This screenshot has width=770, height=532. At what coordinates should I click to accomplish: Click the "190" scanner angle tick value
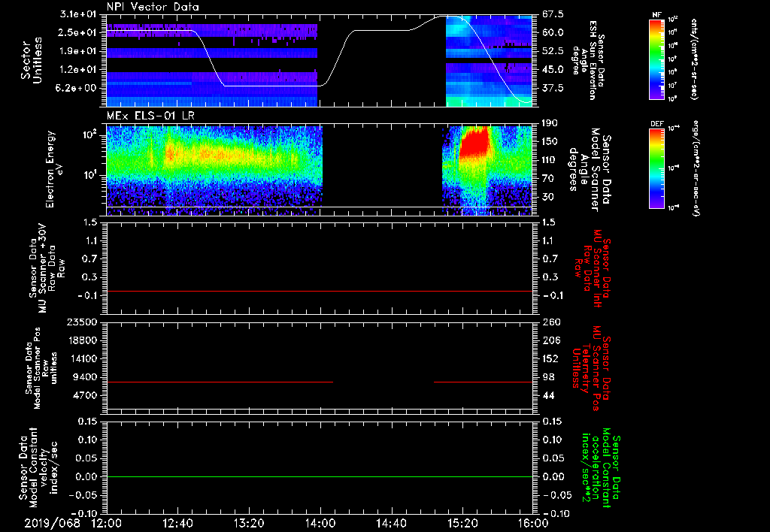[x=550, y=123]
